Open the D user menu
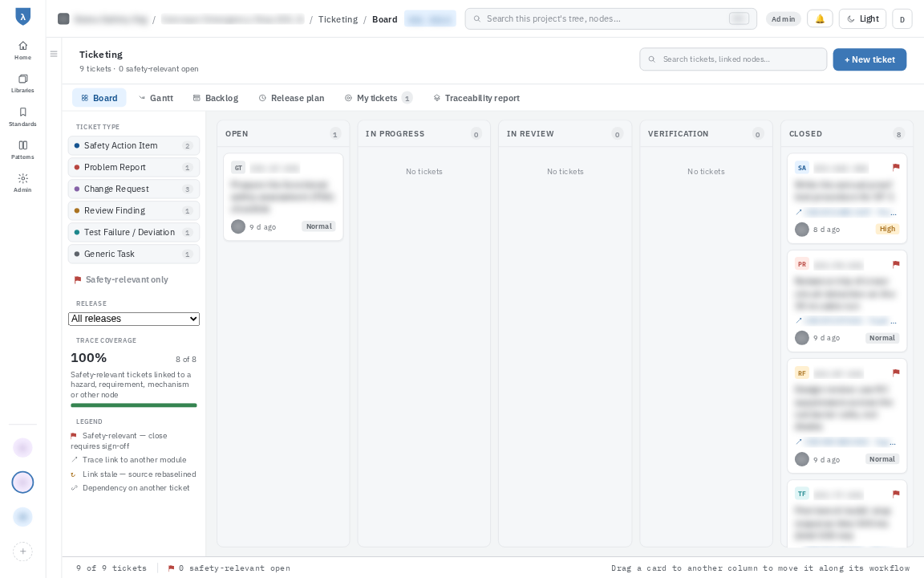This screenshot has height=578, width=924. click(x=902, y=19)
